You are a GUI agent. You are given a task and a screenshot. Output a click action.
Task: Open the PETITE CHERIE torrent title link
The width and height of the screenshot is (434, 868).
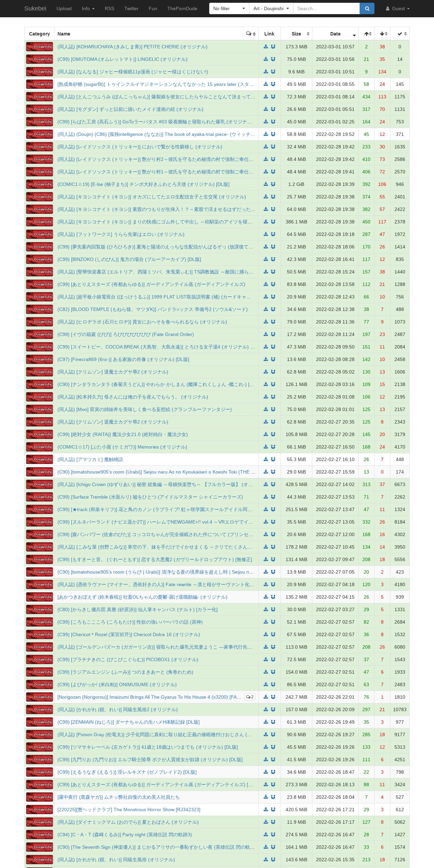coord(132,47)
